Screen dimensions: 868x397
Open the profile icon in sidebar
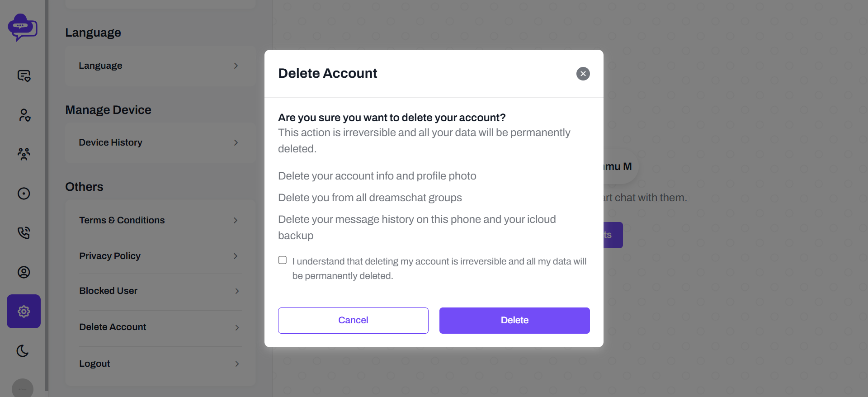24,272
